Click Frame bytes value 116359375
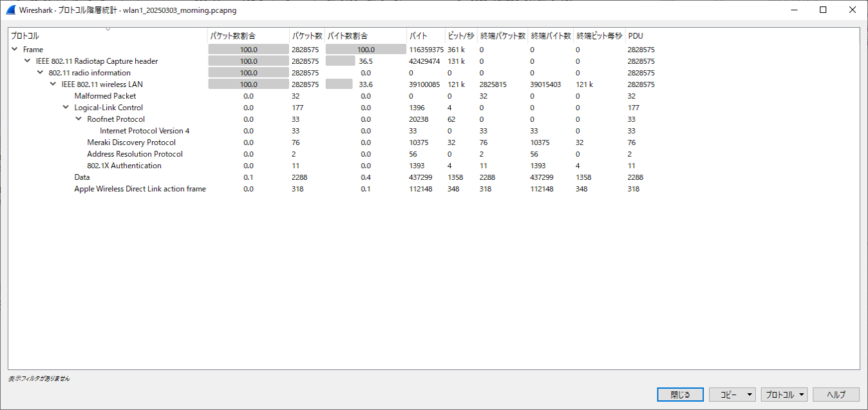Screen dimensions: 868x410 (426, 50)
